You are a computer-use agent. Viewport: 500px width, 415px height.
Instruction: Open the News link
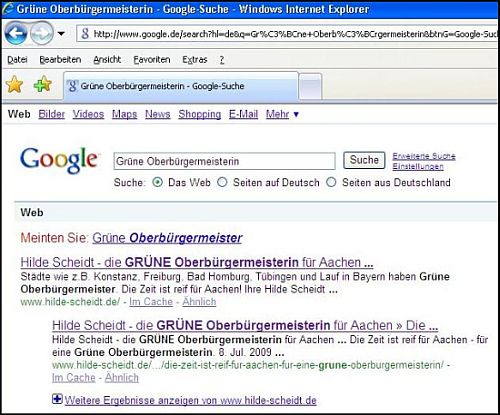point(158,114)
